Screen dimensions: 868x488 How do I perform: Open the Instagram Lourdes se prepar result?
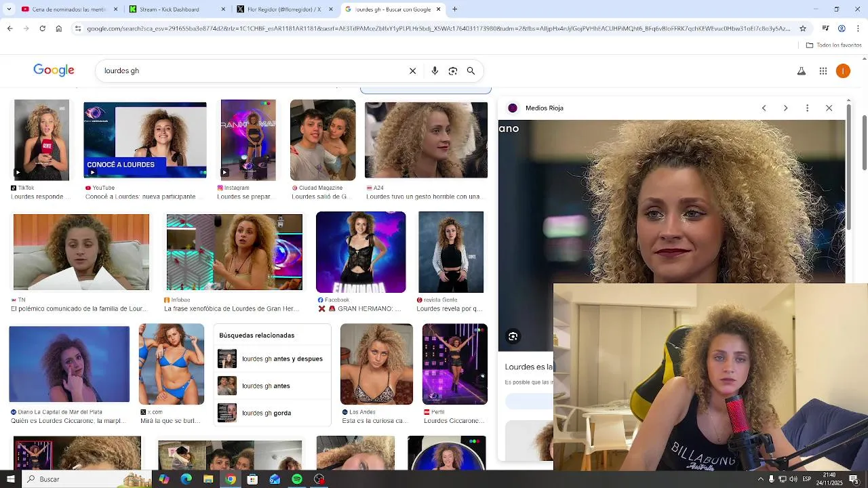tap(248, 140)
